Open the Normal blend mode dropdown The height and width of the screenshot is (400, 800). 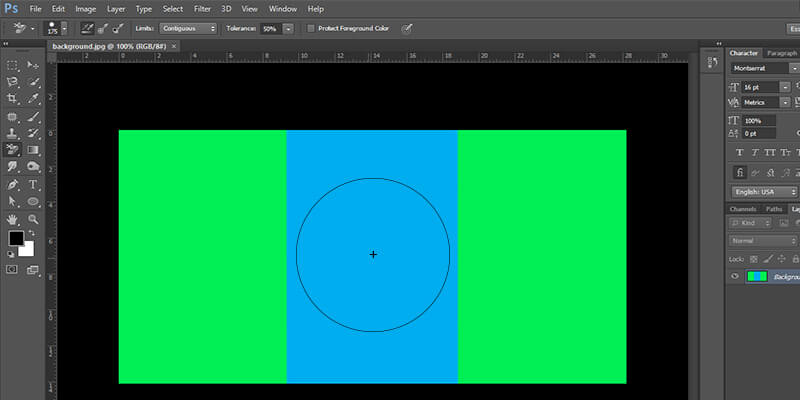click(763, 240)
